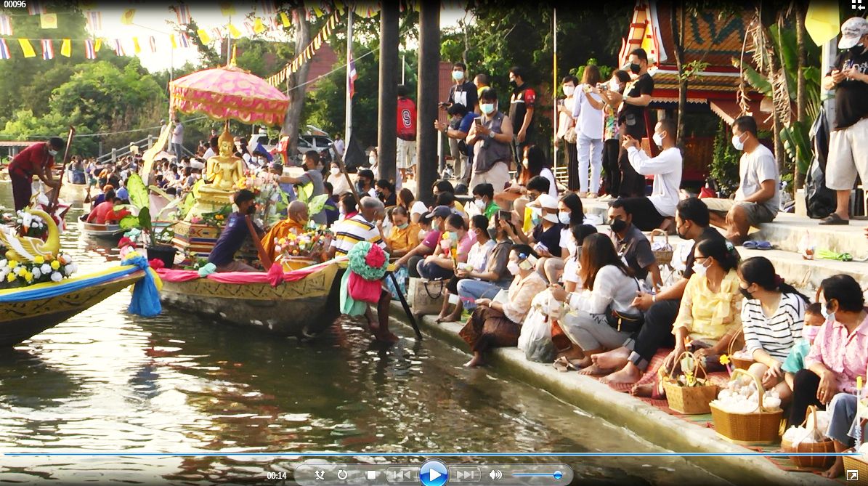
Task: Click the golden Buddha statue in video
Action: (x=224, y=166)
